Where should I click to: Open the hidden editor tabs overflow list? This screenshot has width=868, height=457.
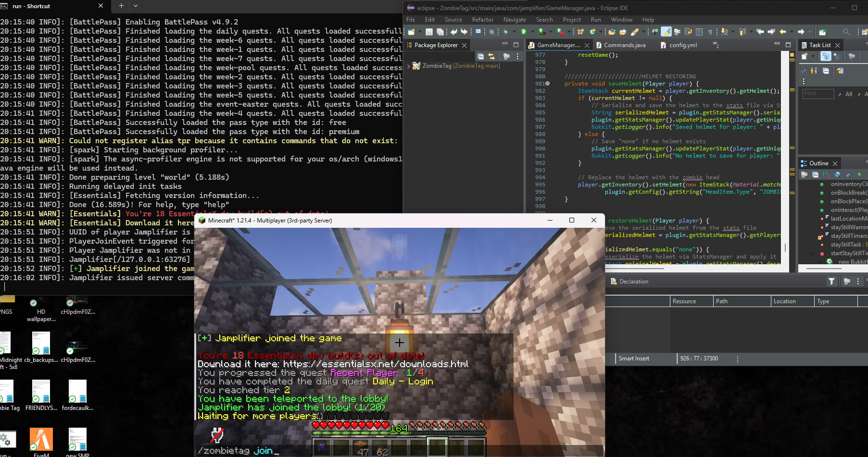point(716,45)
